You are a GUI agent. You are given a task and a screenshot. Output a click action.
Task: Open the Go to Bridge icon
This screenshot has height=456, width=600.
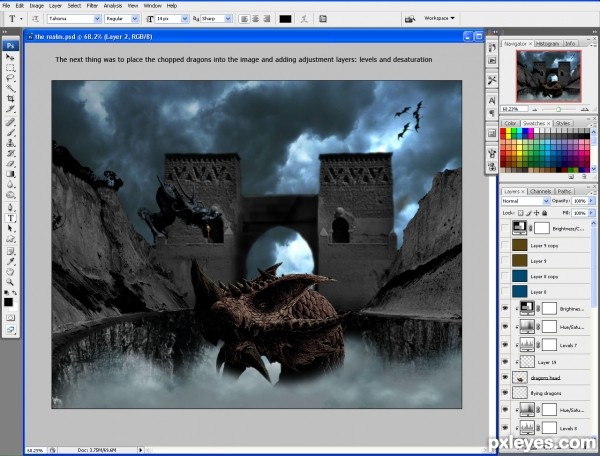point(410,19)
